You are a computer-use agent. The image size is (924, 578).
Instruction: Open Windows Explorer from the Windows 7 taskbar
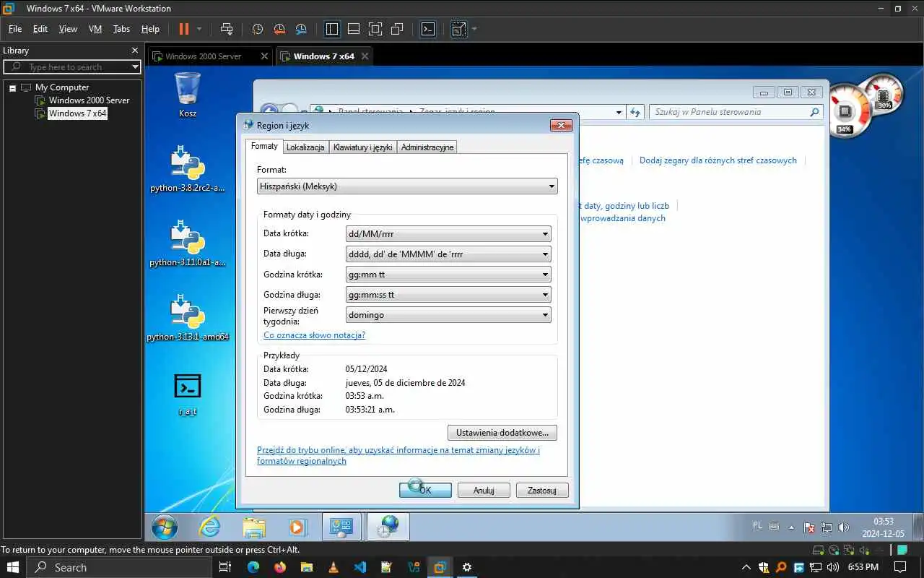(254, 527)
